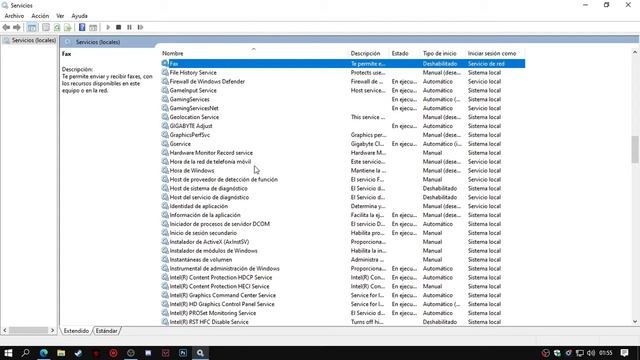Click the scroll-down arrow of services list

[x=635, y=322]
